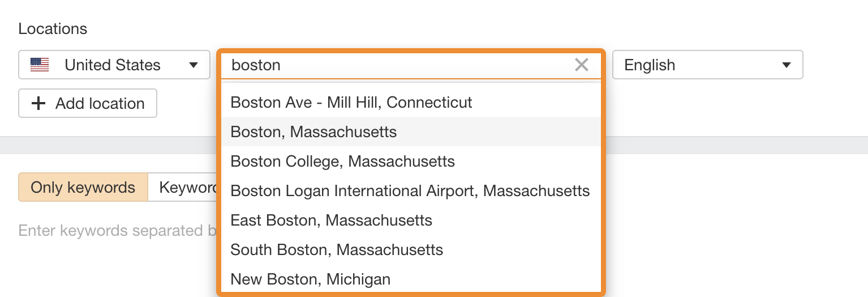Viewport: 868px width, 297px height.
Task: Click the United States country name
Action: [x=113, y=65]
